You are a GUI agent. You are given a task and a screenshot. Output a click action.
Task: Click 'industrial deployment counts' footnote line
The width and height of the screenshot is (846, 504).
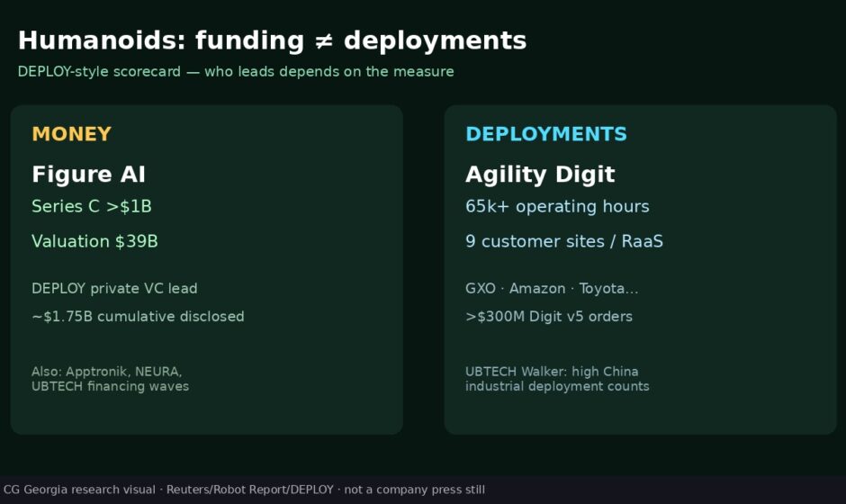tap(557, 386)
